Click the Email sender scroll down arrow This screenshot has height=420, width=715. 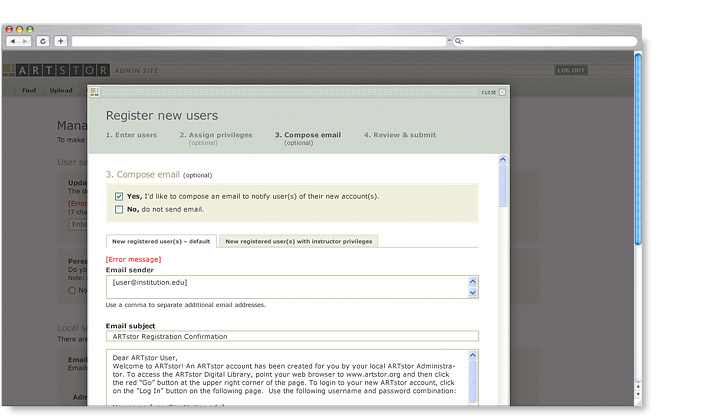point(473,293)
